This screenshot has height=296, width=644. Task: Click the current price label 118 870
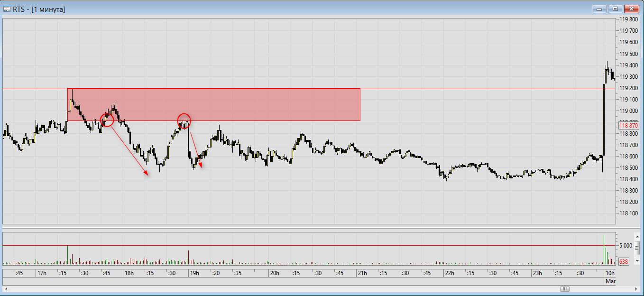(629, 125)
